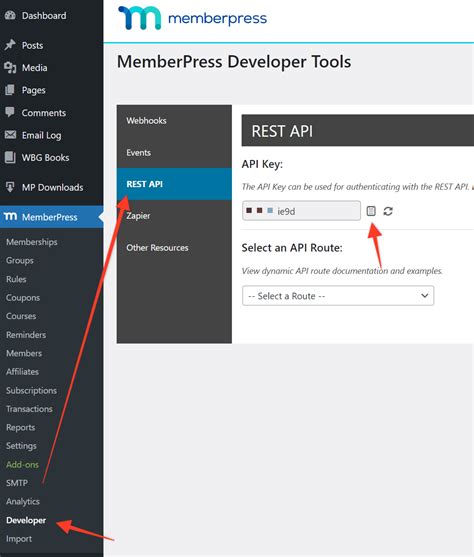Go to the Import submenu
474x557 pixels.
point(19,539)
